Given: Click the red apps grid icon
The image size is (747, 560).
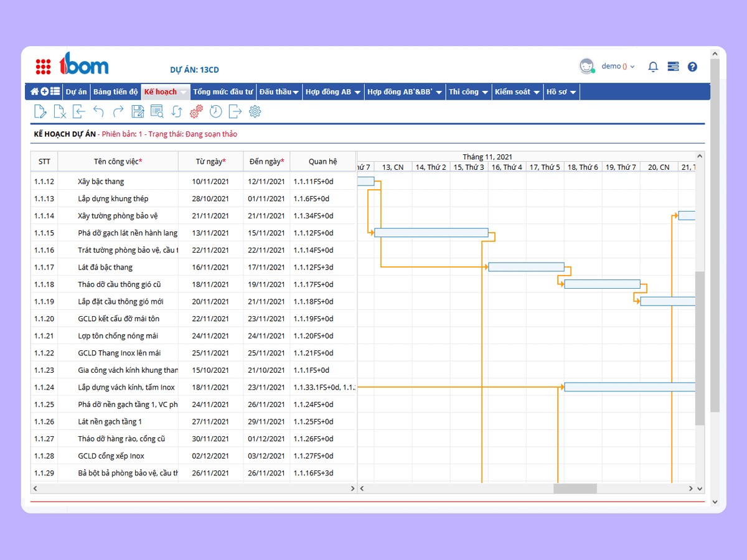Looking at the screenshot, I should coord(43,66).
